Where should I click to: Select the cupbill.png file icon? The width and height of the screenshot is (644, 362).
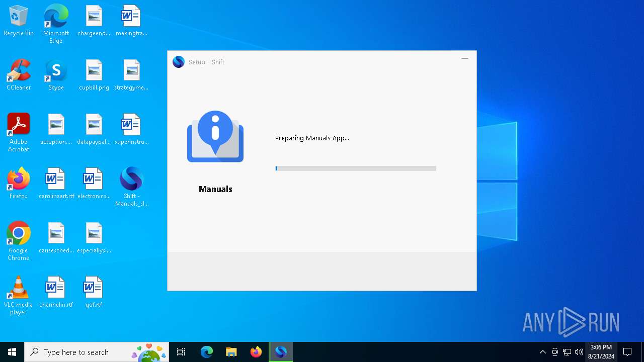[94, 75]
